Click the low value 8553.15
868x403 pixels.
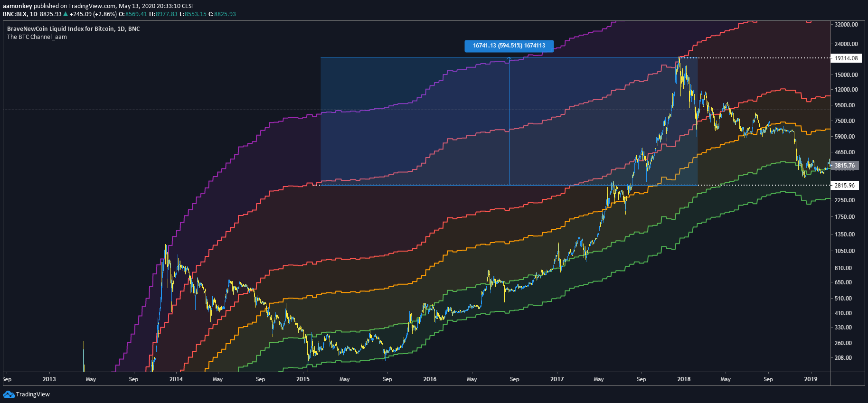[x=196, y=14]
